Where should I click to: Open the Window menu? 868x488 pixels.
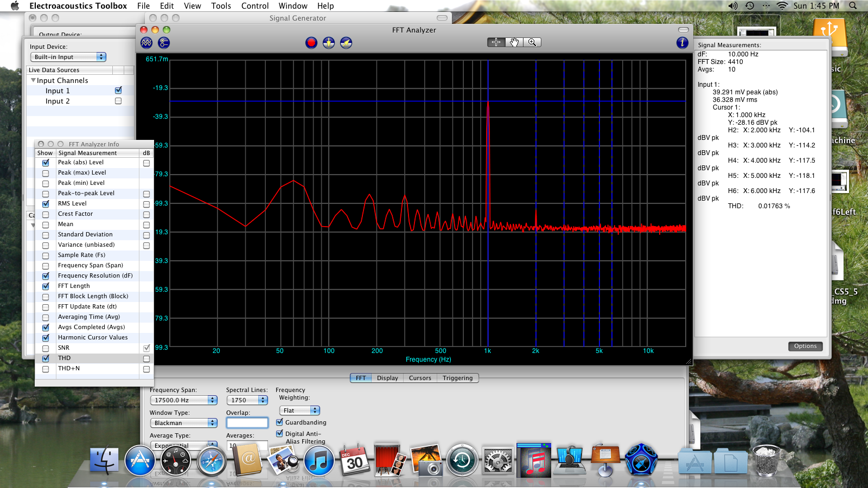[x=293, y=5]
